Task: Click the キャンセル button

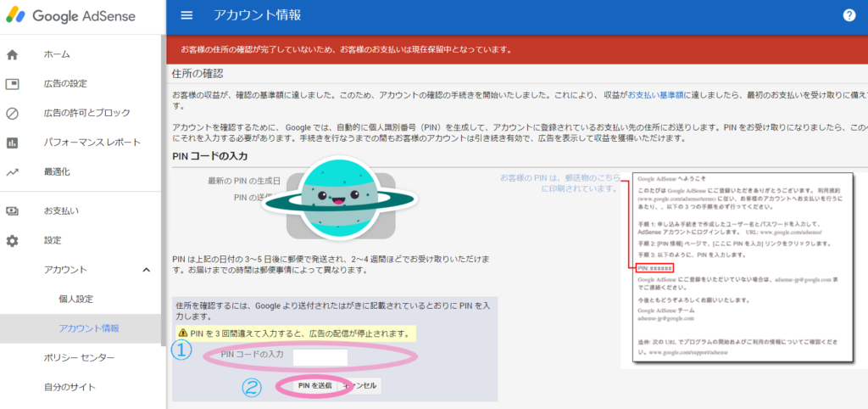Action: click(359, 386)
